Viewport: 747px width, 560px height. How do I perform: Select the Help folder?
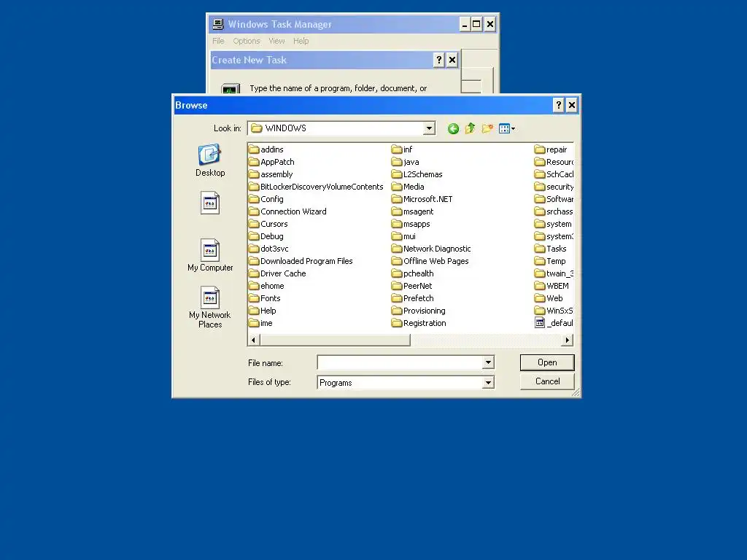coord(263,311)
